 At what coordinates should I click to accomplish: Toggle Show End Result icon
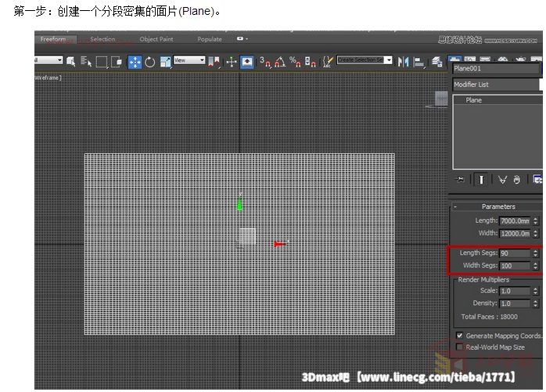point(481,179)
